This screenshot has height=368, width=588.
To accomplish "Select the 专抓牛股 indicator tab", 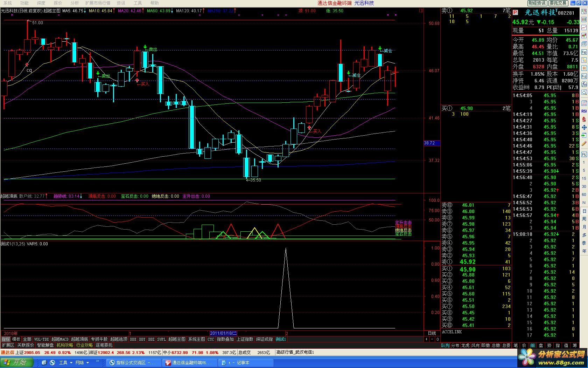I will (99, 339).
